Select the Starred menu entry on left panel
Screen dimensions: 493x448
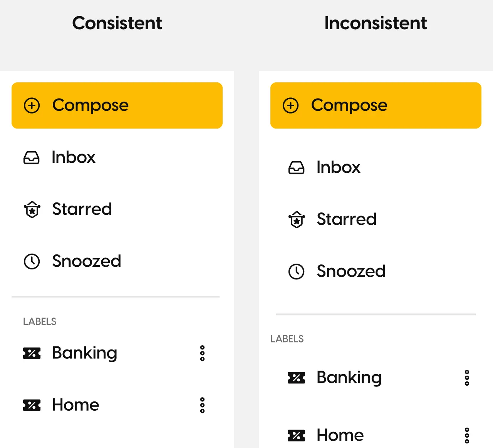[82, 209]
